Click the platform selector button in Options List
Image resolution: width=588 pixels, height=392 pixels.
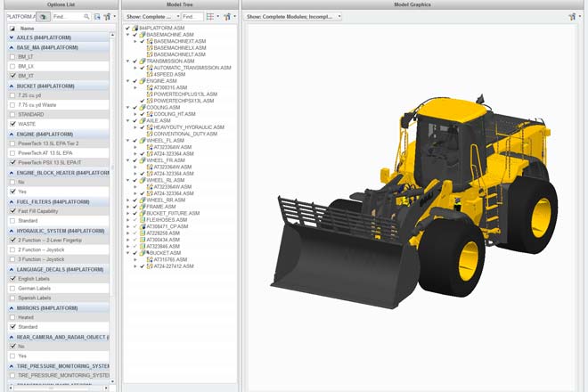pyautogui.click(x=43, y=17)
